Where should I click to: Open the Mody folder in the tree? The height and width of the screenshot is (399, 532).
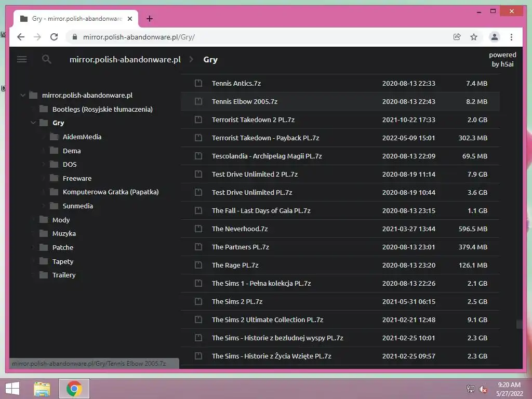[61, 220]
